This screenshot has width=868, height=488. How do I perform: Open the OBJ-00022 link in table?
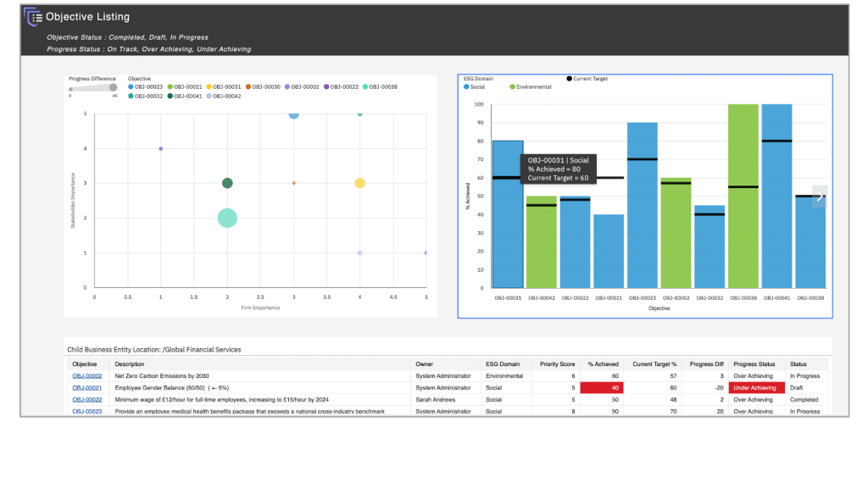86,399
